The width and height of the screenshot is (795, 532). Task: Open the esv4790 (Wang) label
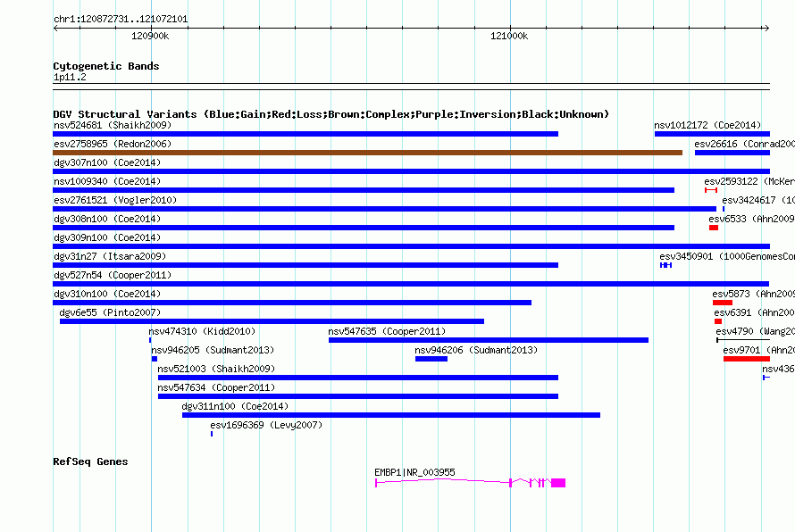[755, 331]
